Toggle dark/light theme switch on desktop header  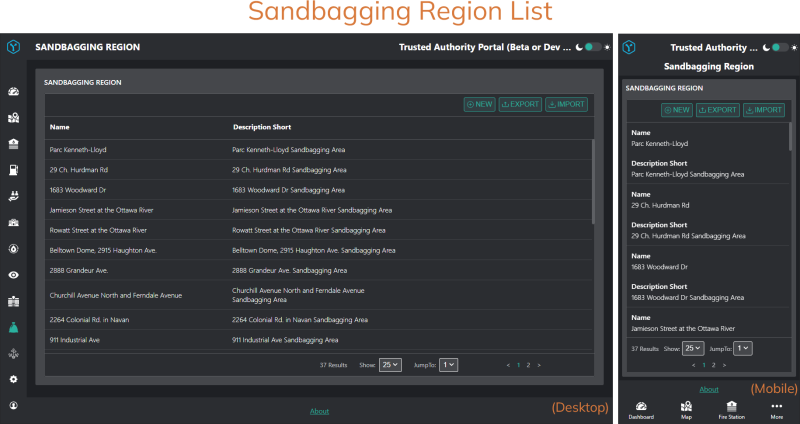[x=593, y=47]
